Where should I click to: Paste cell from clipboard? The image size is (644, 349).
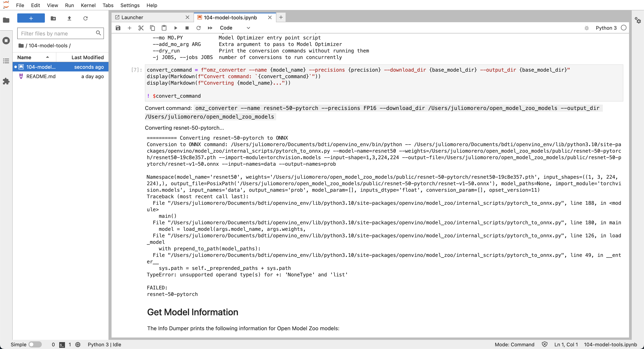(164, 28)
